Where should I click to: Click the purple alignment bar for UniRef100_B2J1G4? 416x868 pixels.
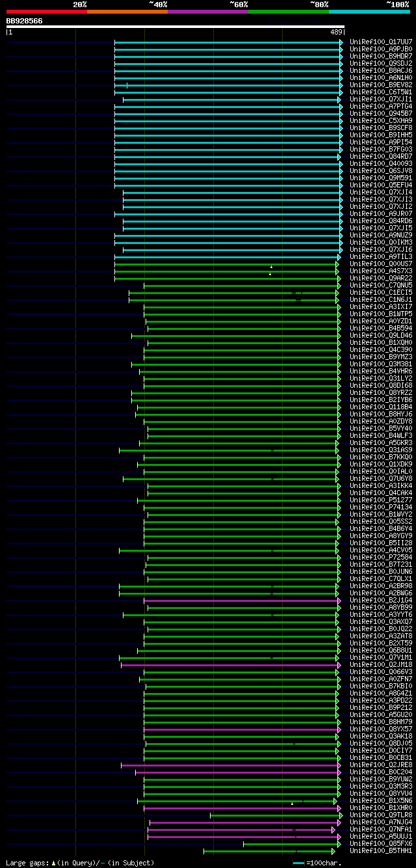pyautogui.click(x=242, y=600)
